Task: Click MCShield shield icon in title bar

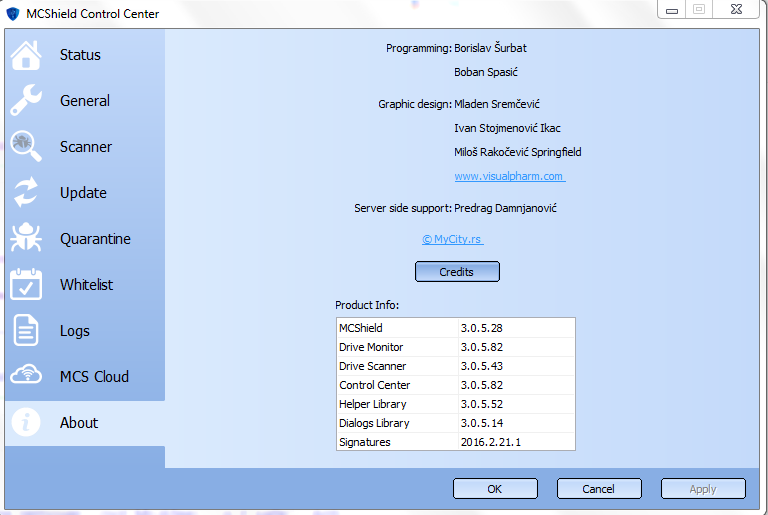Action: [12, 13]
